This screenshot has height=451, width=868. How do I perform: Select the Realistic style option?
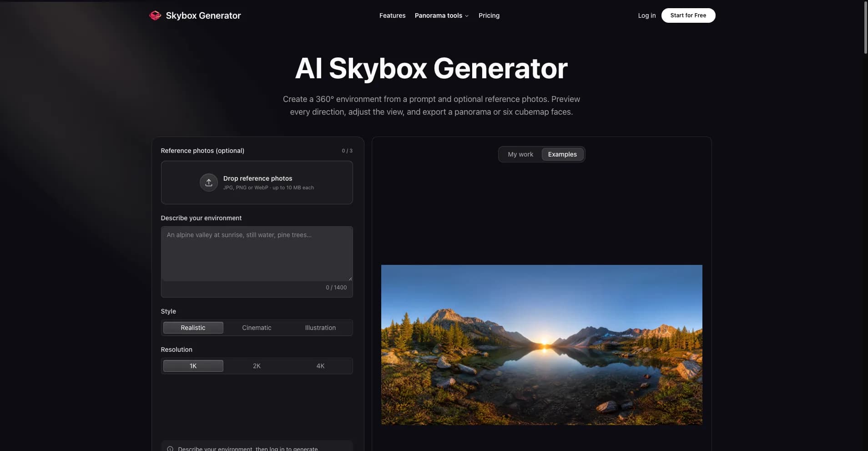coord(193,328)
